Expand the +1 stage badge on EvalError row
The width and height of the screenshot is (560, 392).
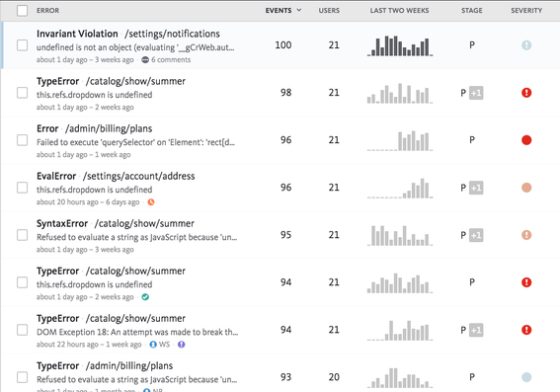[x=476, y=188]
